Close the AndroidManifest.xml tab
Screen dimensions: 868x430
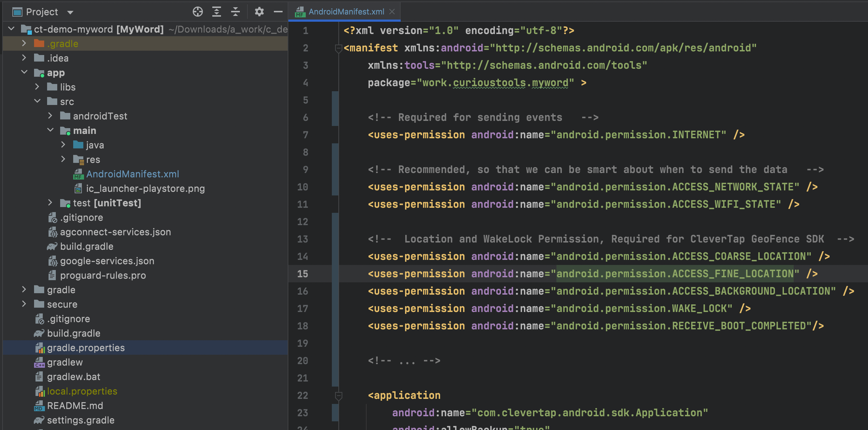click(392, 12)
